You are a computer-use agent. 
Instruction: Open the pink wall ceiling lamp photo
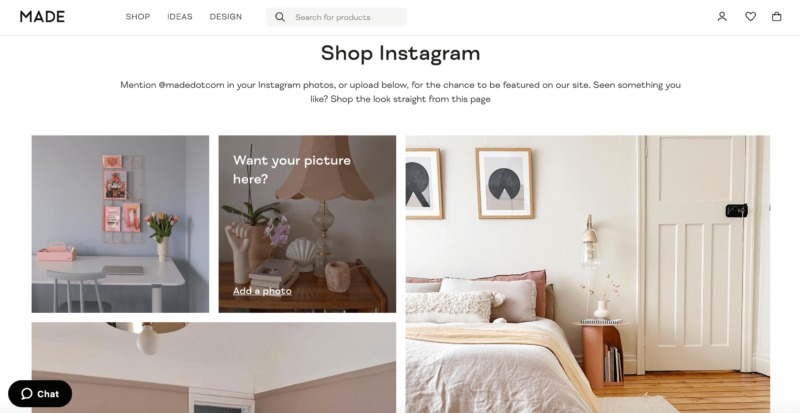click(x=213, y=368)
